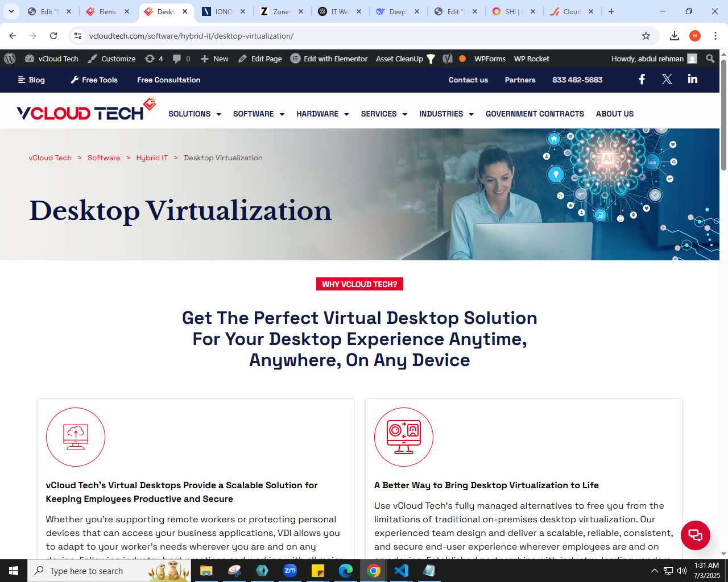728x582 pixels.
Task: Open the New content admin menu
Action: pos(214,59)
